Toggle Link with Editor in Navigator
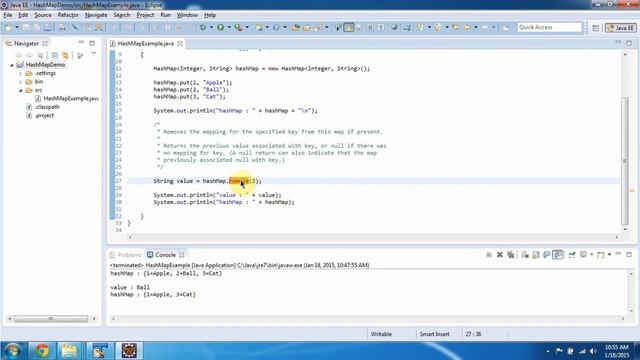 pyautogui.click(x=65, y=55)
